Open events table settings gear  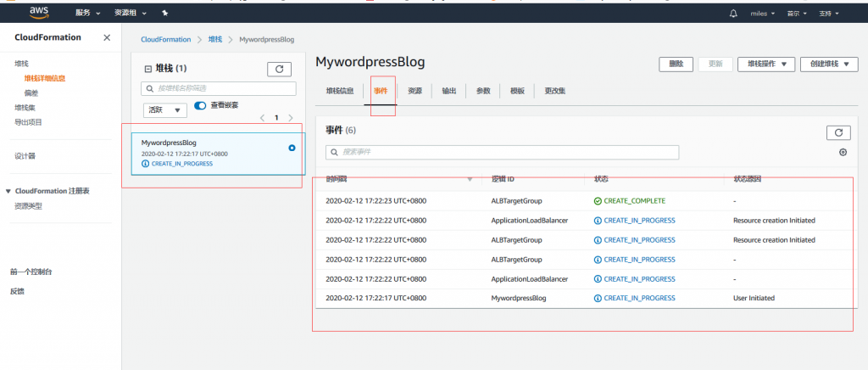pyautogui.click(x=843, y=152)
